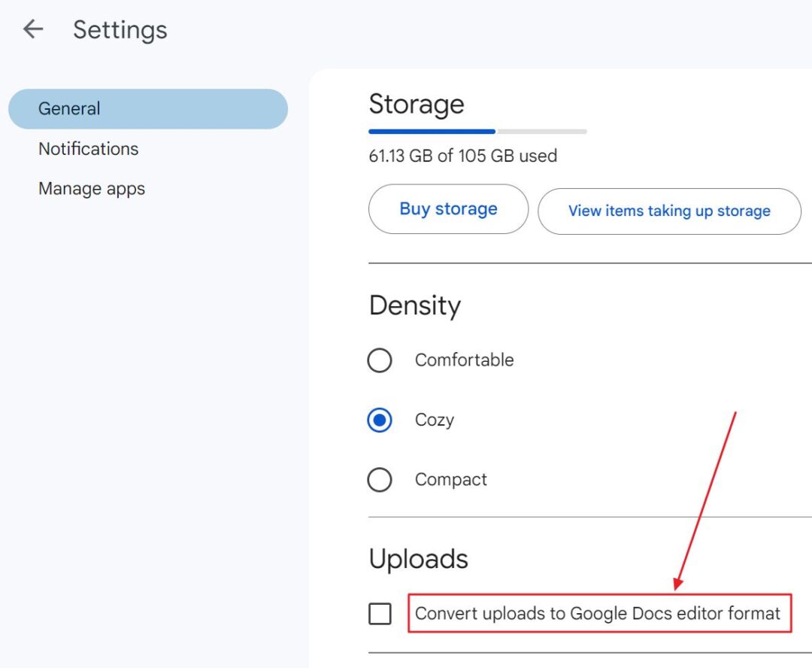The width and height of the screenshot is (812, 668).
Task: Click the Settings page title
Action: [x=120, y=30]
